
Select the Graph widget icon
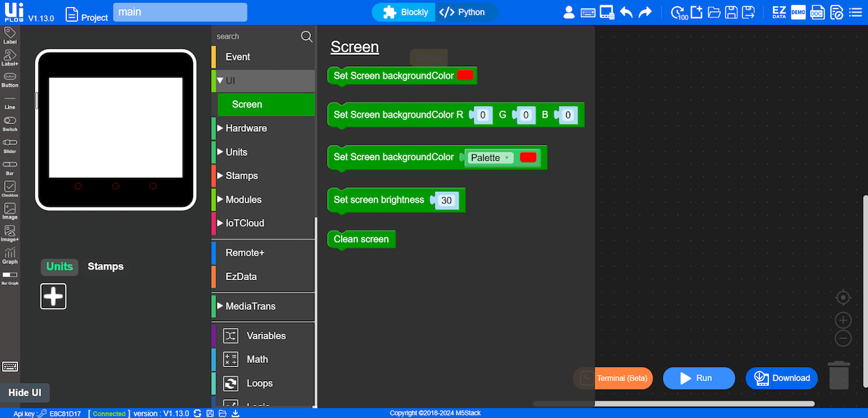click(10, 256)
